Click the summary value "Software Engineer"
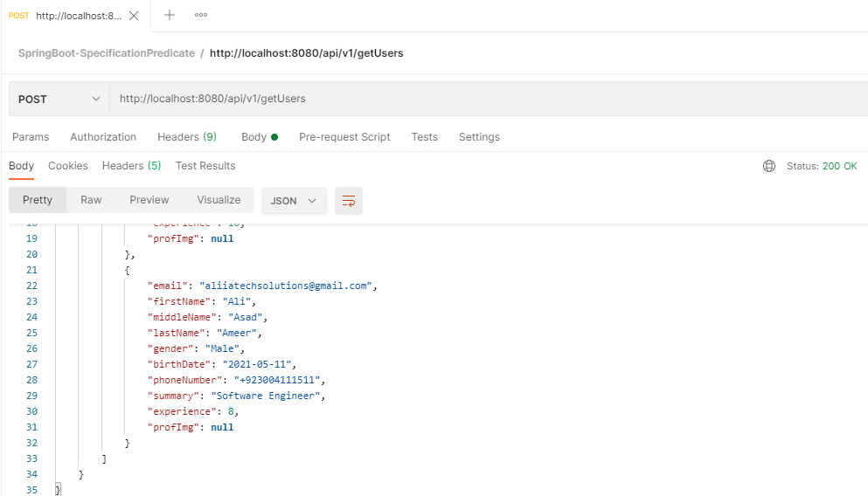868x496 pixels. coord(266,396)
